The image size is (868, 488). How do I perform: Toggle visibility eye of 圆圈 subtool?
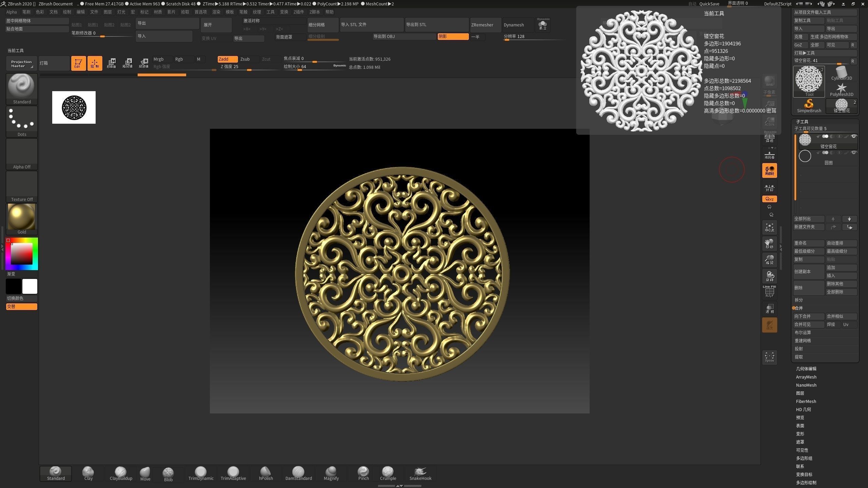tap(854, 152)
